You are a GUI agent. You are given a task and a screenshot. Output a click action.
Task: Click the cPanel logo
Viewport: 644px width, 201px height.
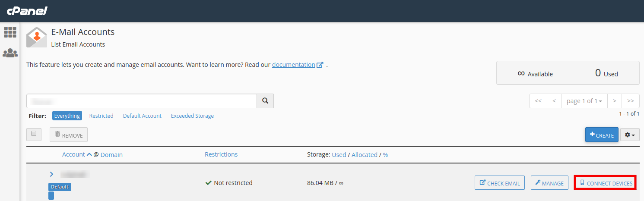click(x=27, y=11)
